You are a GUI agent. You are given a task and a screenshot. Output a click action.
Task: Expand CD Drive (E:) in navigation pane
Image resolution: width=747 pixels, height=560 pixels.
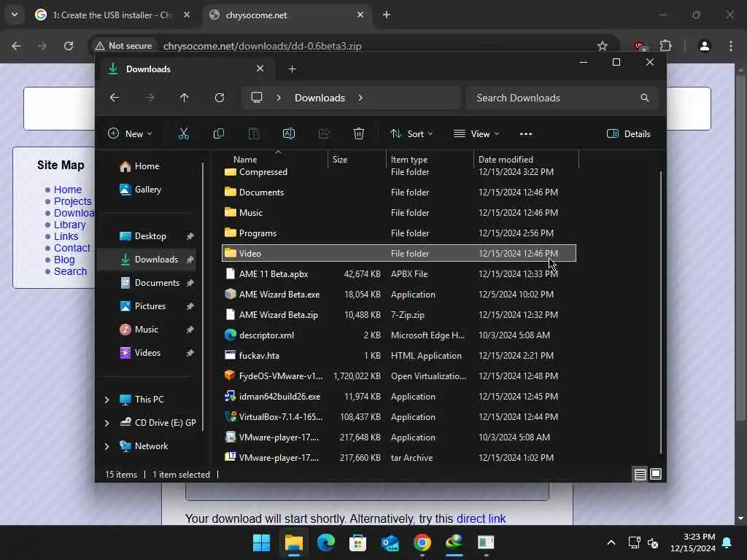pyautogui.click(x=107, y=423)
